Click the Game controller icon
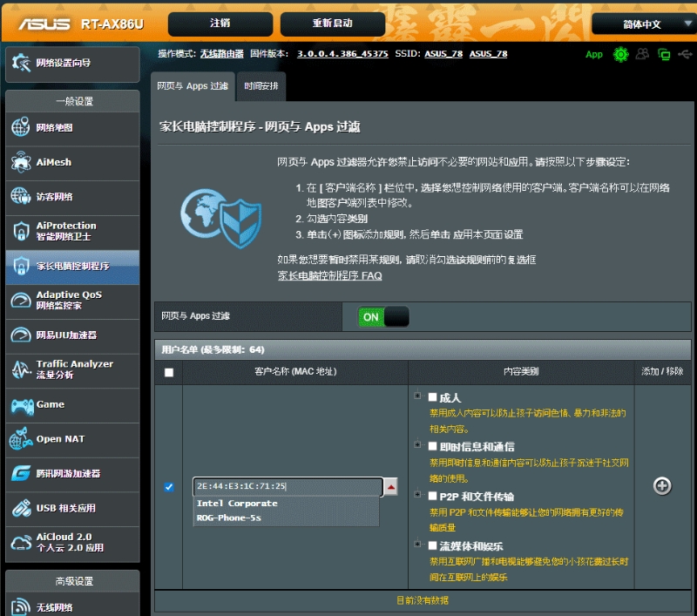697x616 pixels. tap(23, 405)
